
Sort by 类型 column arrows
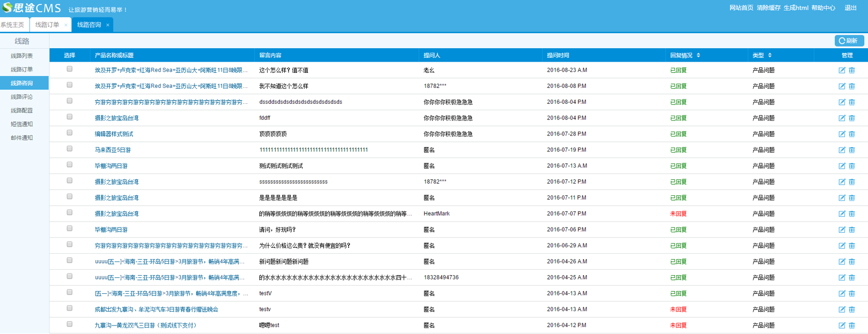click(x=770, y=55)
